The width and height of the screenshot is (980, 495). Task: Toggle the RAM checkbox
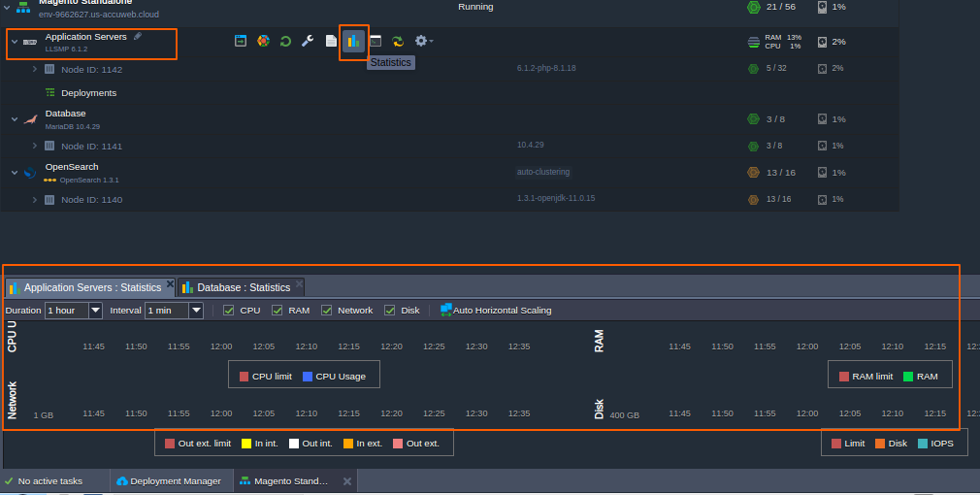[278, 311]
